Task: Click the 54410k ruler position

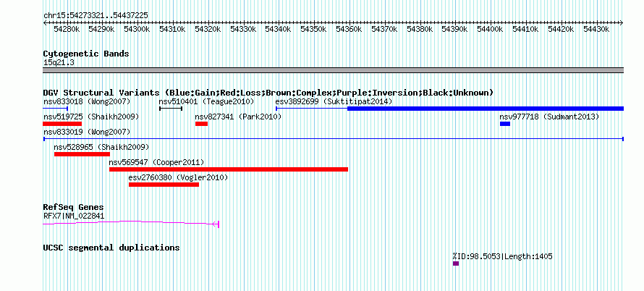Action: [x=525, y=29]
